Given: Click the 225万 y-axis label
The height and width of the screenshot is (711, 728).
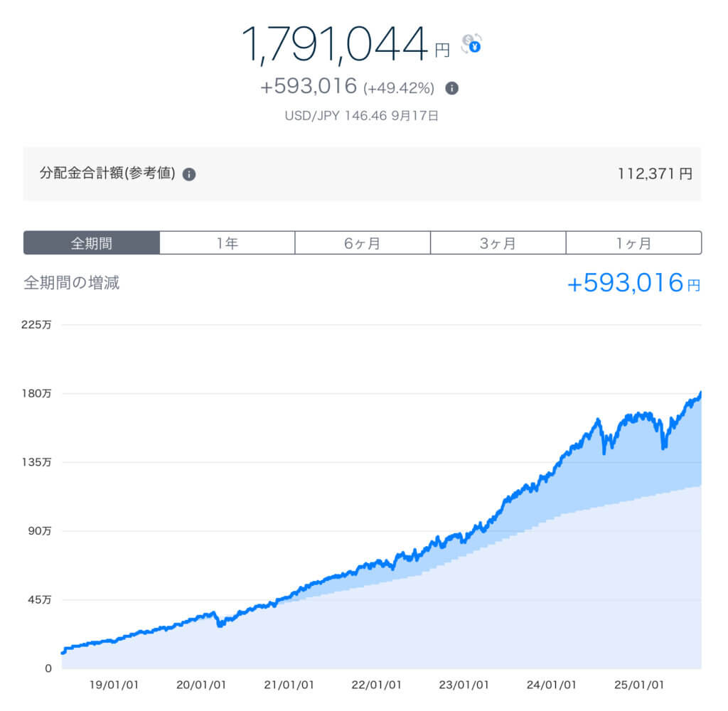Looking at the screenshot, I should 37,325.
